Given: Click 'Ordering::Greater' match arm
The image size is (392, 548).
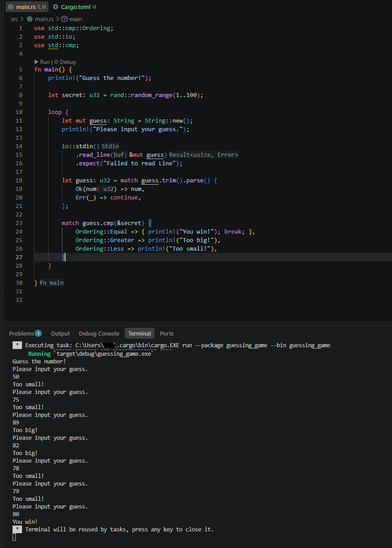Looking at the screenshot, I should click(x=105, y=240).
